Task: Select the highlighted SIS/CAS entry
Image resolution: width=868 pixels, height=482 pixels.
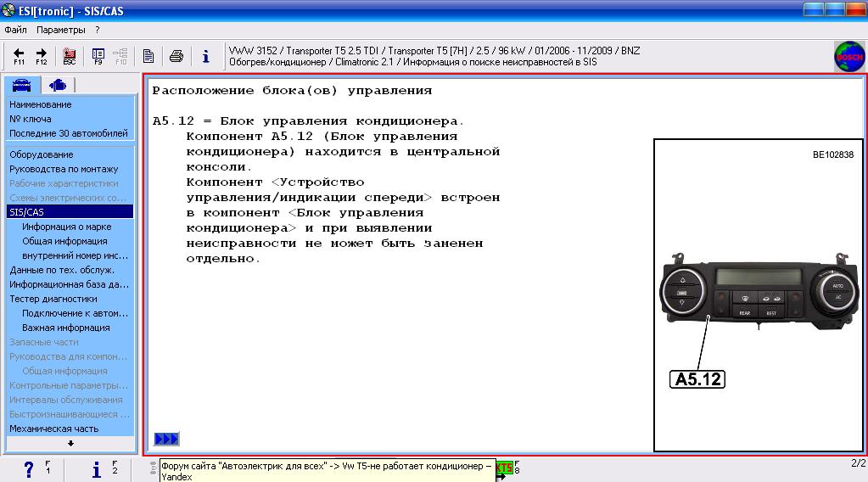Action: (70, 212)
